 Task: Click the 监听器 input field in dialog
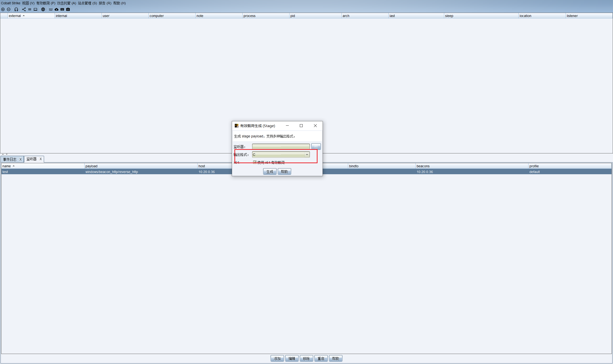click(x=280, y=146)
